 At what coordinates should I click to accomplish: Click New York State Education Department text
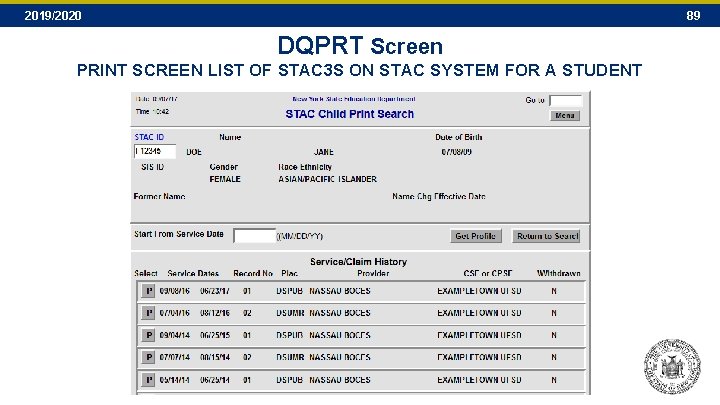354,99
